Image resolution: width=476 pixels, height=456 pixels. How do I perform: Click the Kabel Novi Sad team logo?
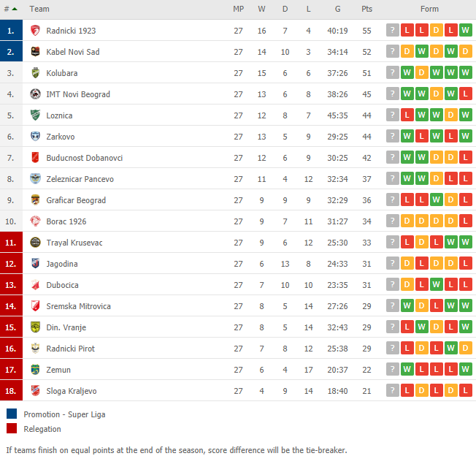[35, 52]
